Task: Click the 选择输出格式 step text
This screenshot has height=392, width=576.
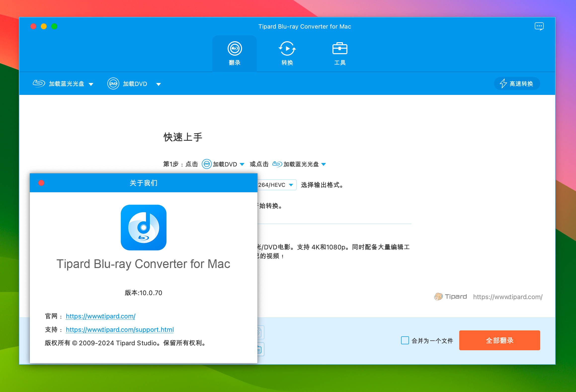Action: pos(322,185)
